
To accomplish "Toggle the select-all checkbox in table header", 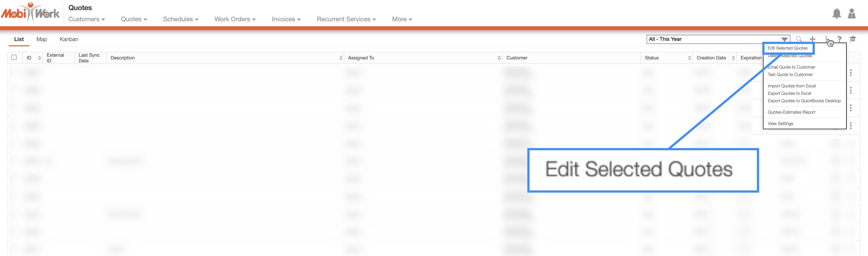I will [14, 57].
